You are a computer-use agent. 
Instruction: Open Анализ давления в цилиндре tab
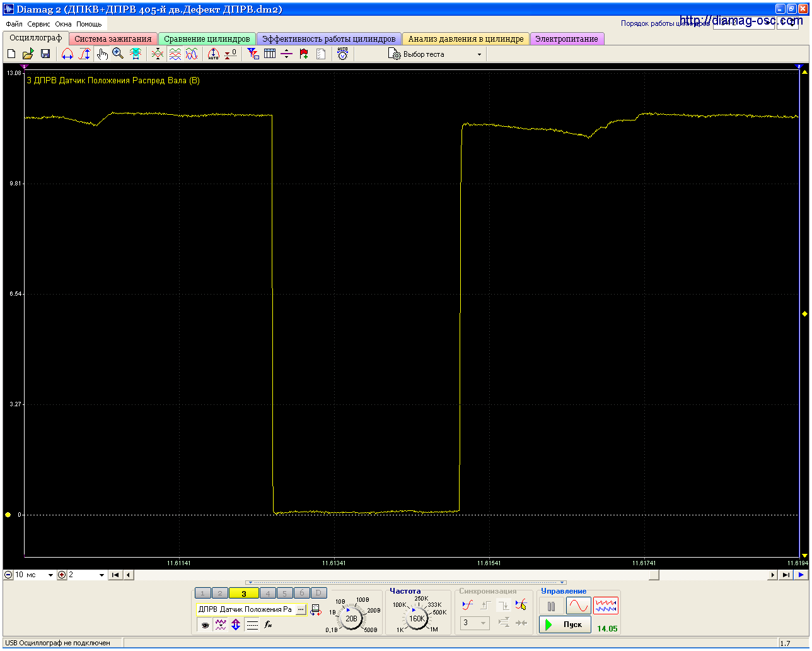(465, 39)
